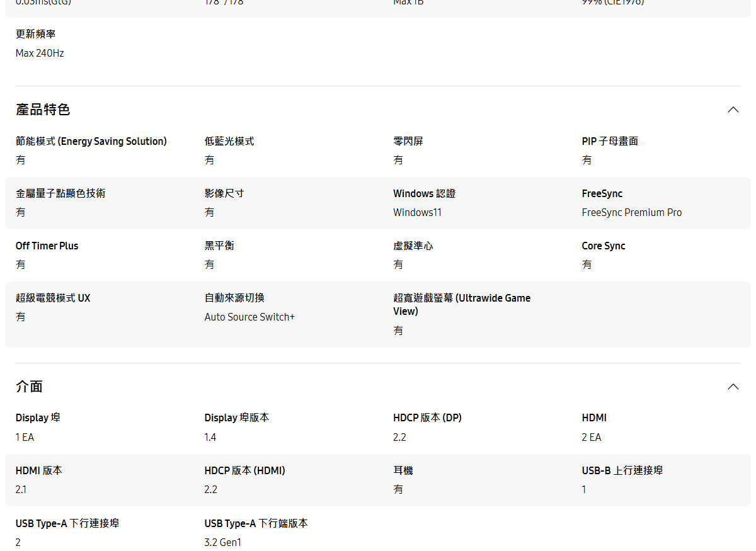Click the HDCP 版本 (DP) label
This screenshot has width=756, height=551.
click(x=427, y=418)
